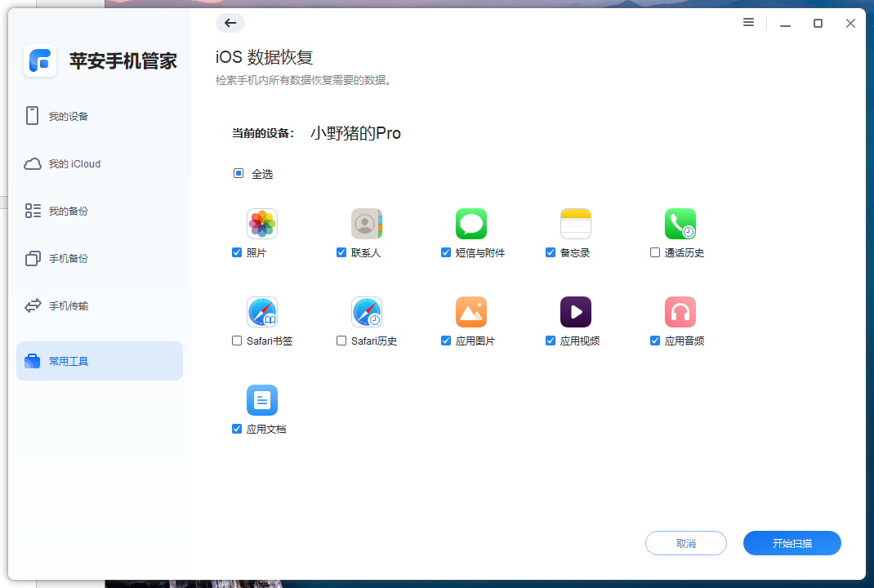Screen dimensions: 874x588
Task: Select the 应用视频 app video icon
Action: 576,311
